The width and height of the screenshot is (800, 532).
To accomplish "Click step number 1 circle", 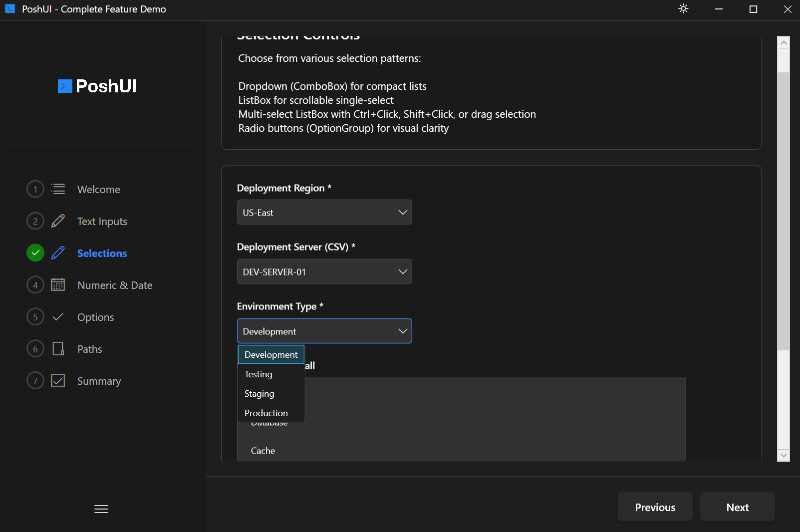I will coord(35,189).
